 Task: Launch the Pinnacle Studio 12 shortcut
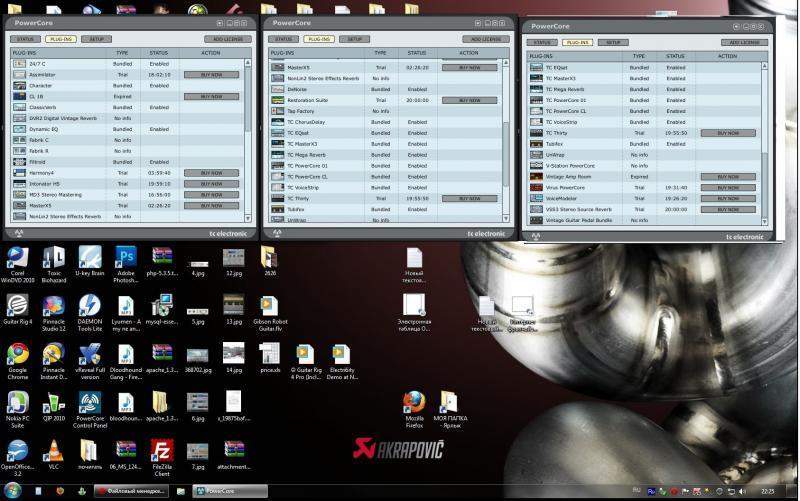pos(54,306)
